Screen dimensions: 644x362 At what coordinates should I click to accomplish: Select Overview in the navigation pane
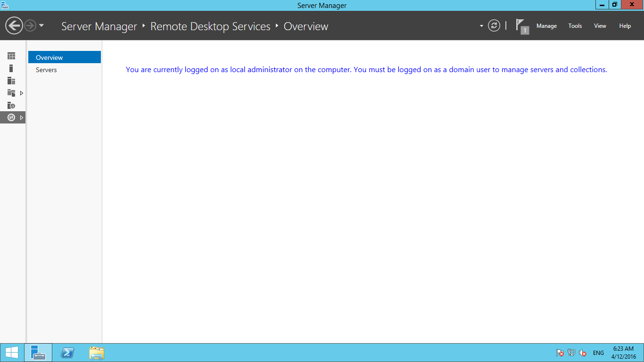pos(65,57)
